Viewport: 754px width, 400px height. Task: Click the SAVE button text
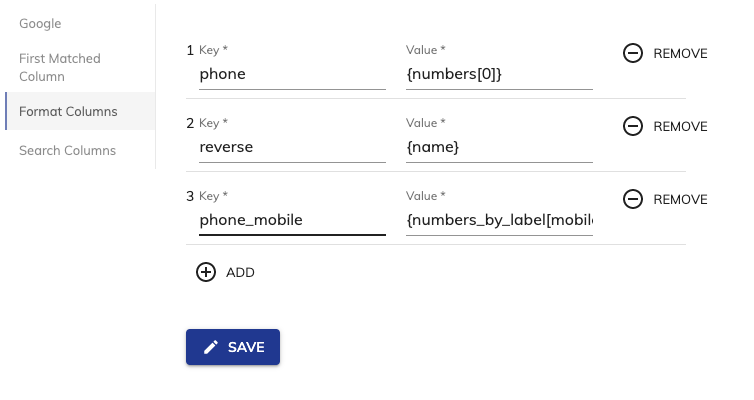point(246,347)
